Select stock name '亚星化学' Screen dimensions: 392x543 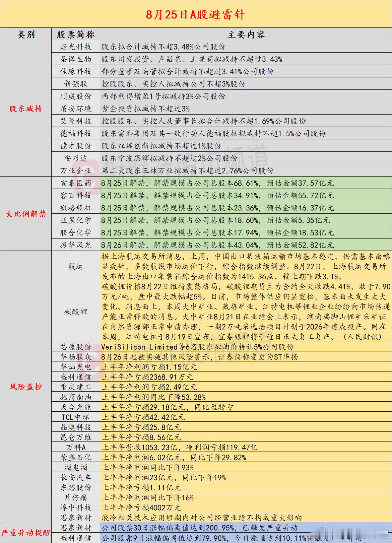click(76, 220)
